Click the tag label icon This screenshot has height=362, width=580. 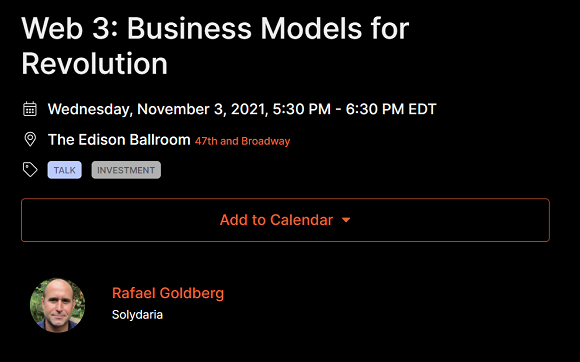pos(30,170)
